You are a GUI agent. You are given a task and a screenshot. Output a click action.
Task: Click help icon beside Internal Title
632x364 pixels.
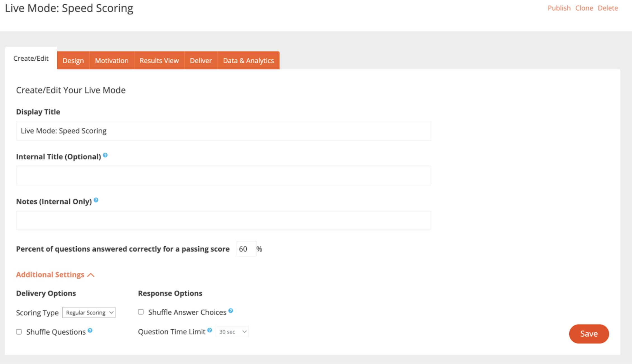pyautogui.click(x=105, y=155)
